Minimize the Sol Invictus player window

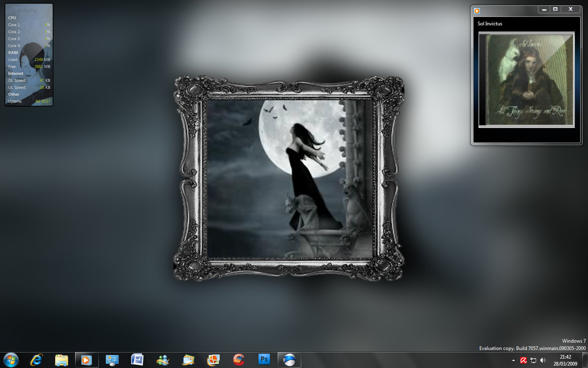tap(544, 9)
